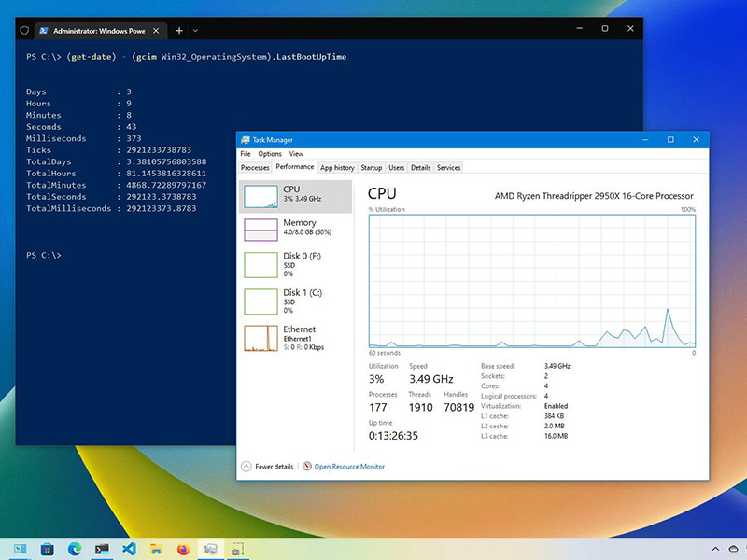Click the Threads count 1910
Image resolution: width=747 pixels, height=560 pixels.
420,407
